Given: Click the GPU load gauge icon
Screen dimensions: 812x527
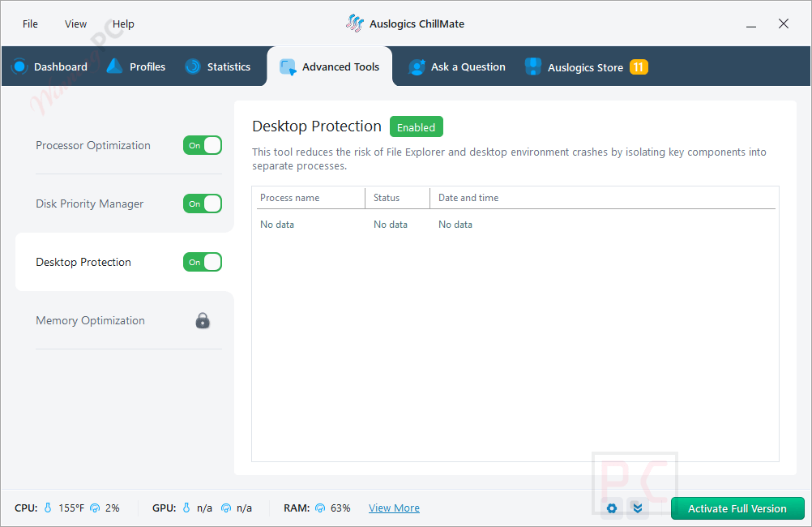Looking at the screenshot, I should tap(226, 508).
